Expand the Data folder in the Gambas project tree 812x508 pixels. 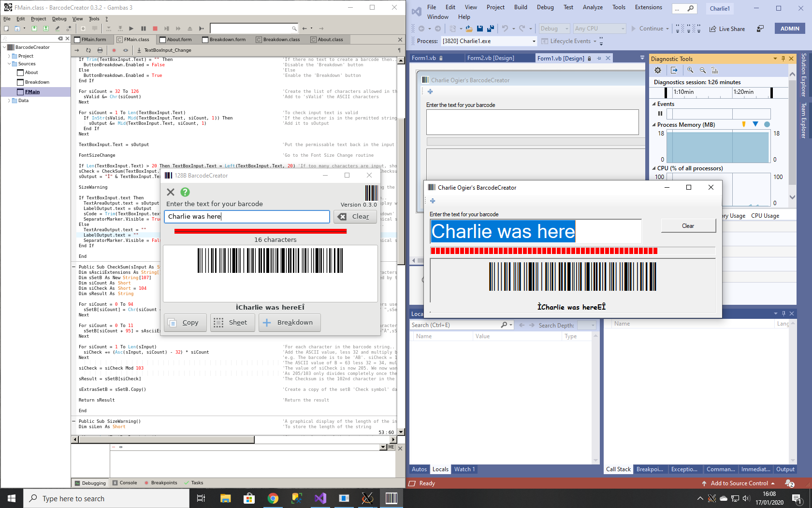click(9, 101)
